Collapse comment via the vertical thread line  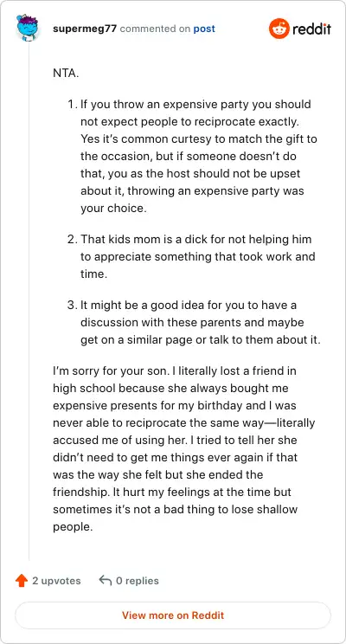pyautogui.click(x=29, y=299)
